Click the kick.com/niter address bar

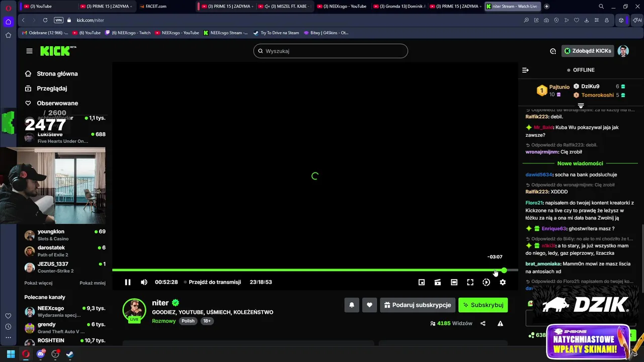pos(91,20)
